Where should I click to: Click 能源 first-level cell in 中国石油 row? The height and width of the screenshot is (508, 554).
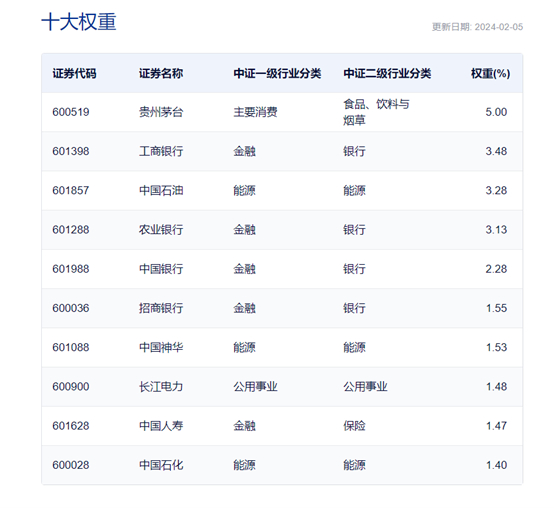(x=244, y=191)
